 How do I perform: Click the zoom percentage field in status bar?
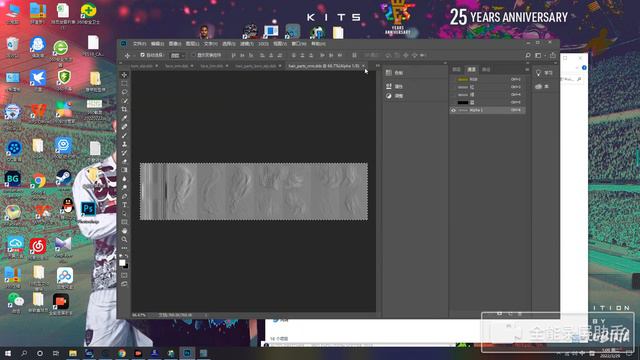[x=139, y=315]
